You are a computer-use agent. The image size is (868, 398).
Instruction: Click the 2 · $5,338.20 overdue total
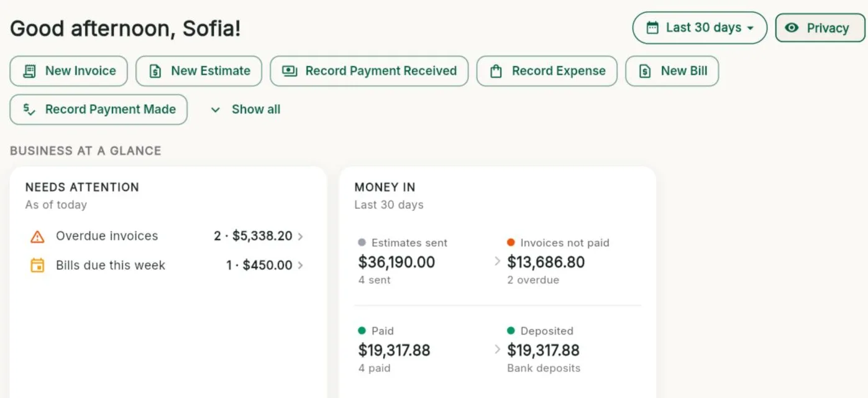[x=253, y=236]
